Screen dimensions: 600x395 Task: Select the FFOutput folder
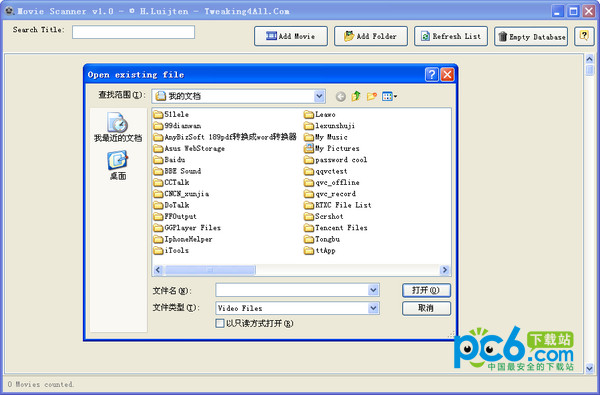[x=175, y=216]
